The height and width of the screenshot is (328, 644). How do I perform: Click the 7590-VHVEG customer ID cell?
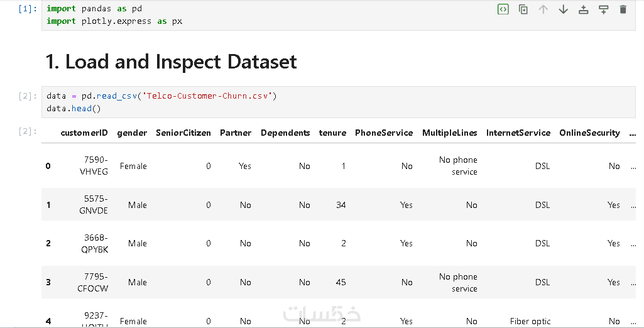click(93, 166)
